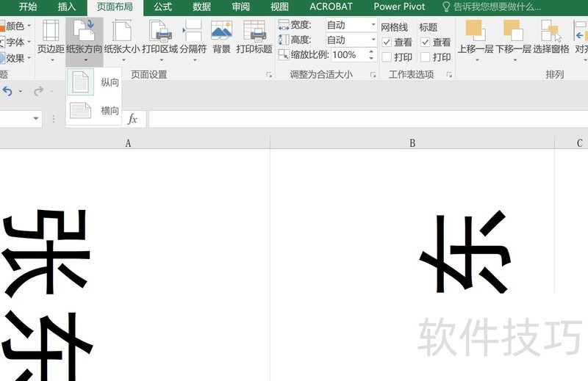Click the Orientation (纸张方向) button
This screenshot has width=588, height=381.
[x=85, y=40]
